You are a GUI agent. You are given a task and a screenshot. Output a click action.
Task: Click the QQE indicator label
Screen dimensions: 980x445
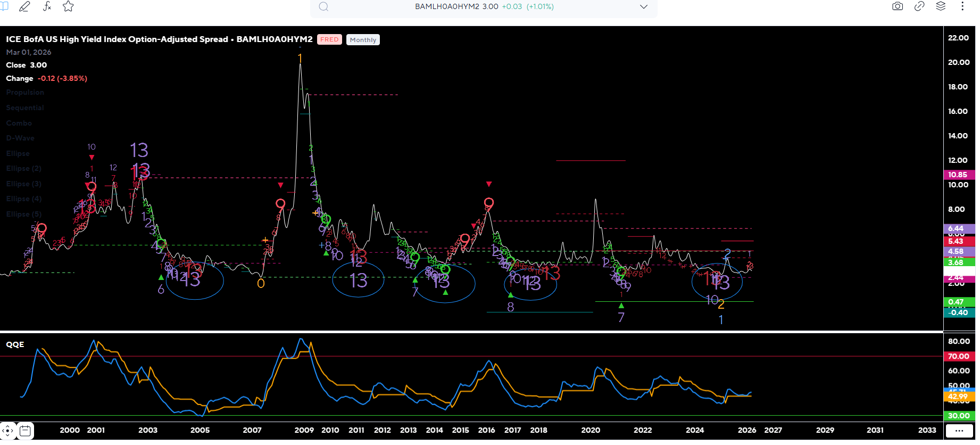15,345
